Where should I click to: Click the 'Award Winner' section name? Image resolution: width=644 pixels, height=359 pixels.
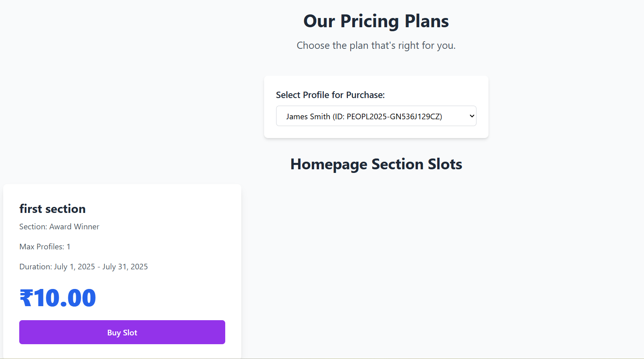click(74, 227)
